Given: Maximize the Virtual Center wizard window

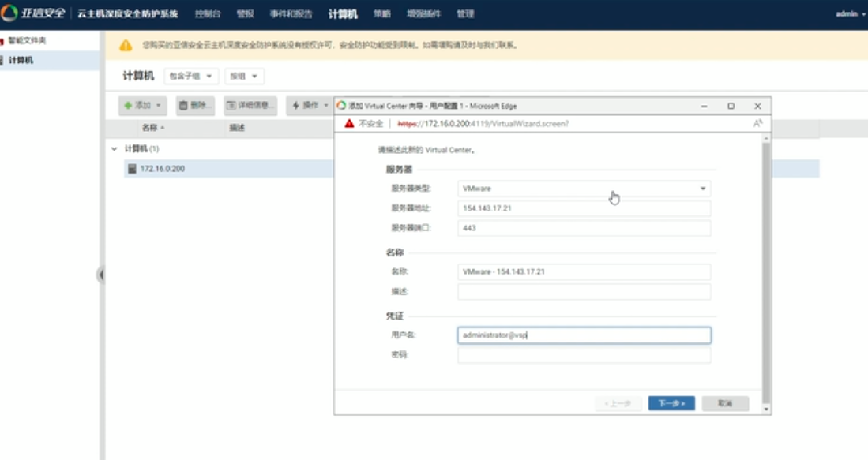Looking at the screenshot, I should point(731,106).
